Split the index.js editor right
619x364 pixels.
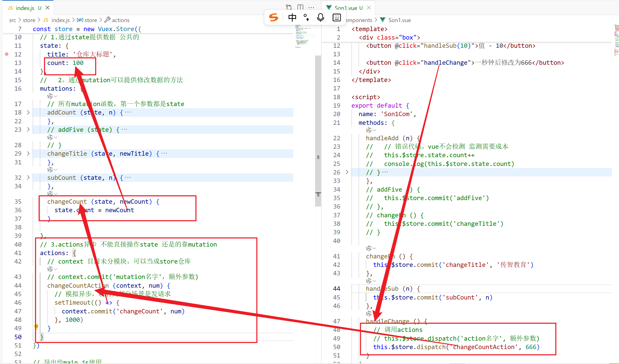[x=300, y=7]
